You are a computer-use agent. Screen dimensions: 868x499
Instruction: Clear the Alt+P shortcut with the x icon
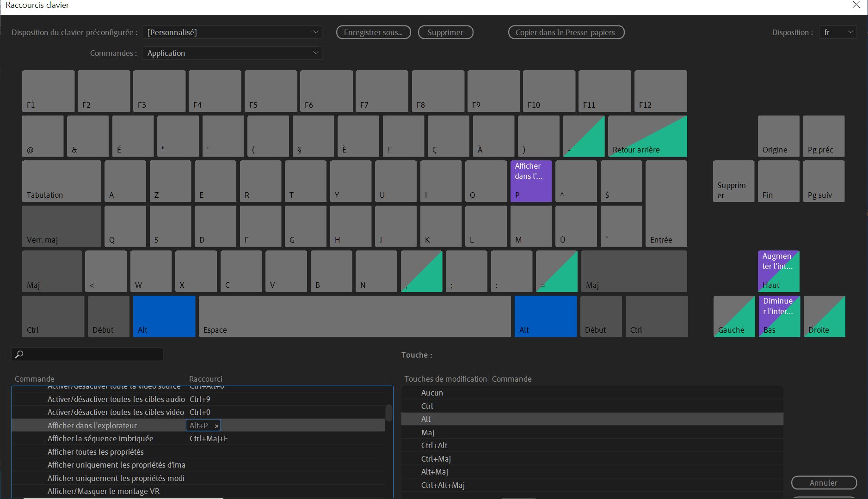216,426
